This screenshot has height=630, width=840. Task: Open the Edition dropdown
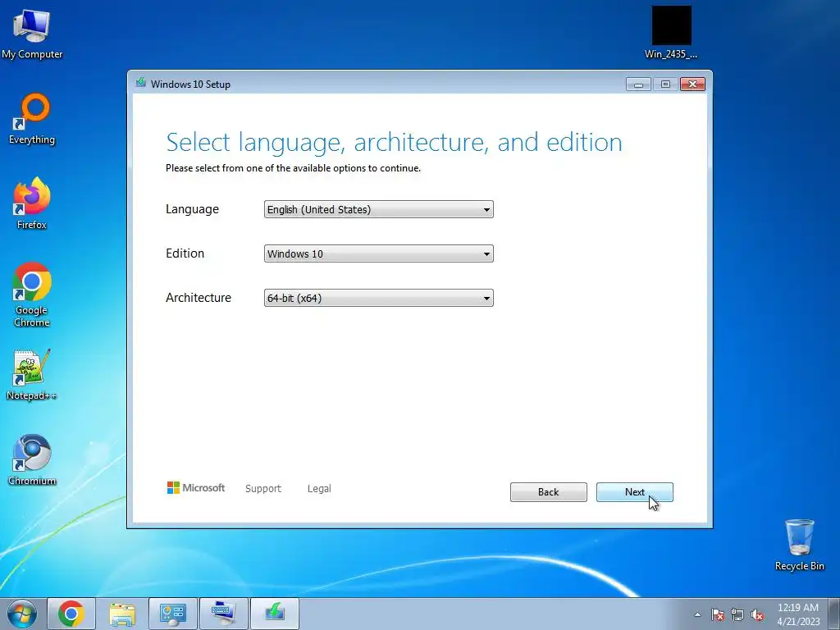(x=379, y=254)
